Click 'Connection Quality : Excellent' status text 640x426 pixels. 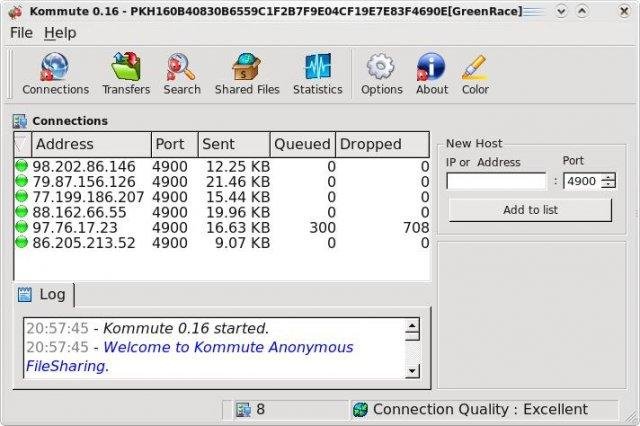coord(480,409)
